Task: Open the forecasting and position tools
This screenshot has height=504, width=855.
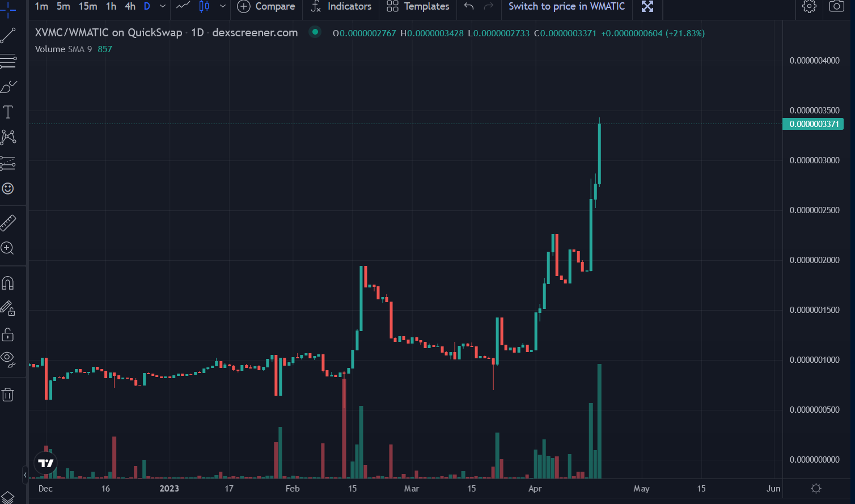Action: (x=8, y=163)
